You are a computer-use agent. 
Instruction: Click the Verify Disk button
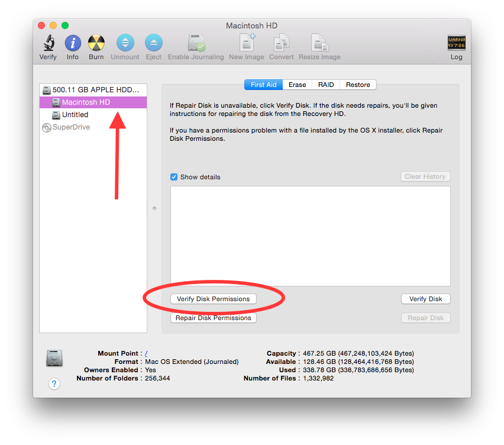coord(425,299)
